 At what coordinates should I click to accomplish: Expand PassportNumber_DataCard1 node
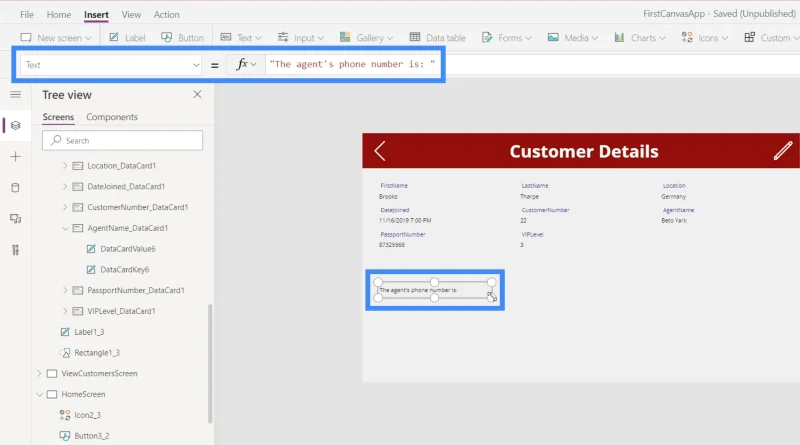tap(65, 290)
